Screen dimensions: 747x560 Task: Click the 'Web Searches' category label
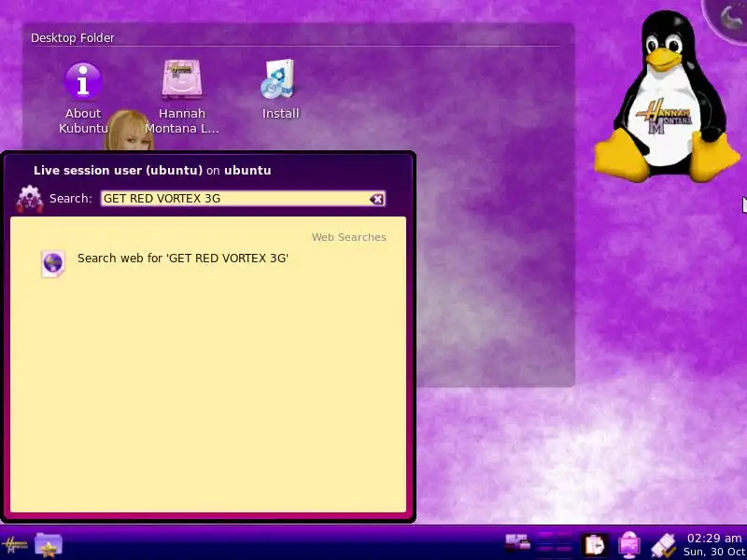[348, 237]
